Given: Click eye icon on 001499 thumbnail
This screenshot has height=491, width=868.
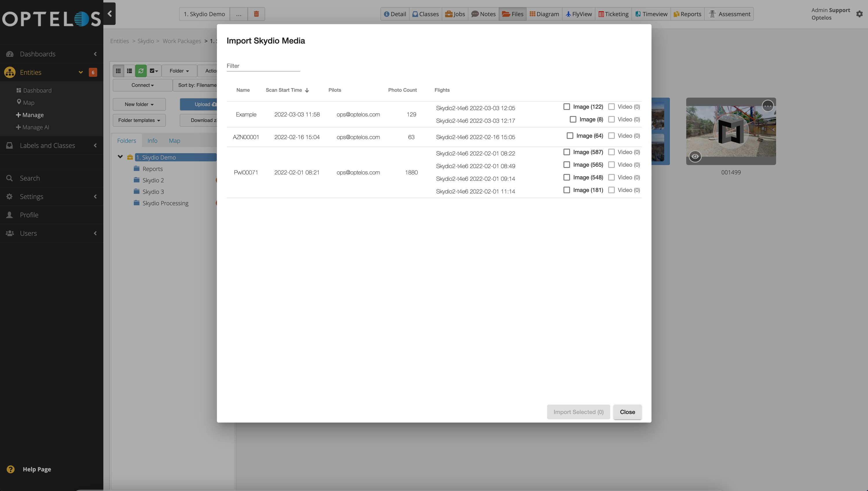Looking at the screenshot, I should coord(695,157).
